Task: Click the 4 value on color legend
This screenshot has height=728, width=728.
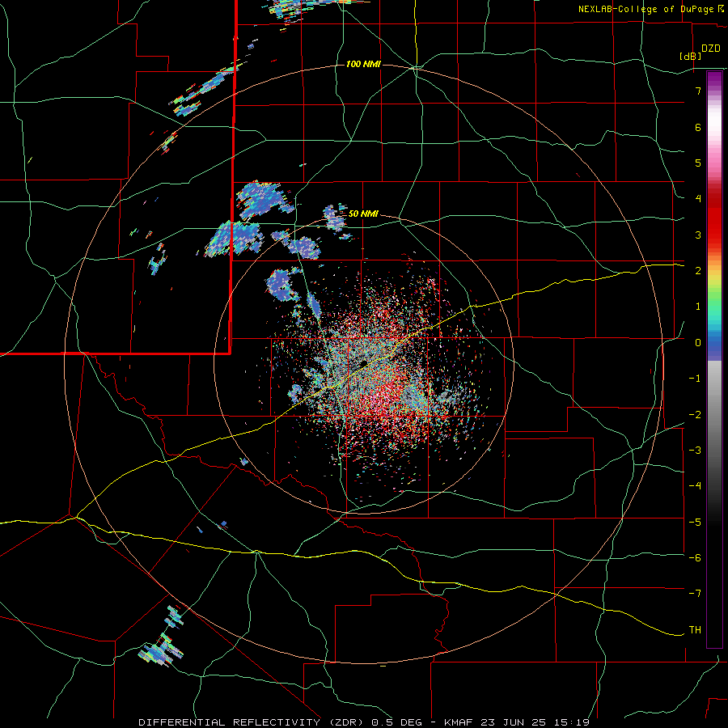Action: coord(698,199)
